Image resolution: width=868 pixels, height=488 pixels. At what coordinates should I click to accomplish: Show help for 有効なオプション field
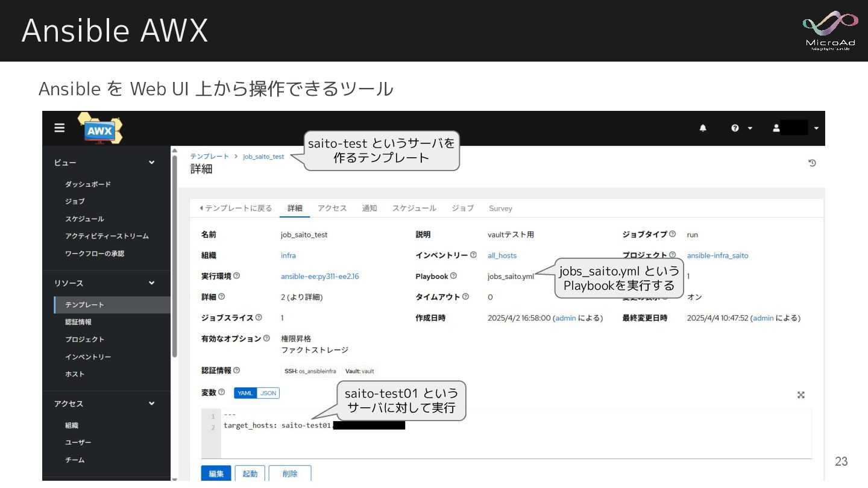(x=266, y=339)
